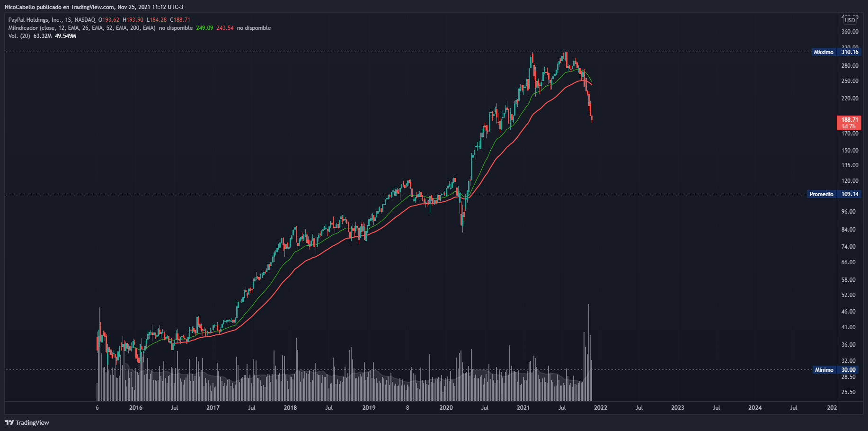The height and width of the screenshot is (431, 868).
Task: Click the 2019 label on time axis
Action: click(369, 408)
